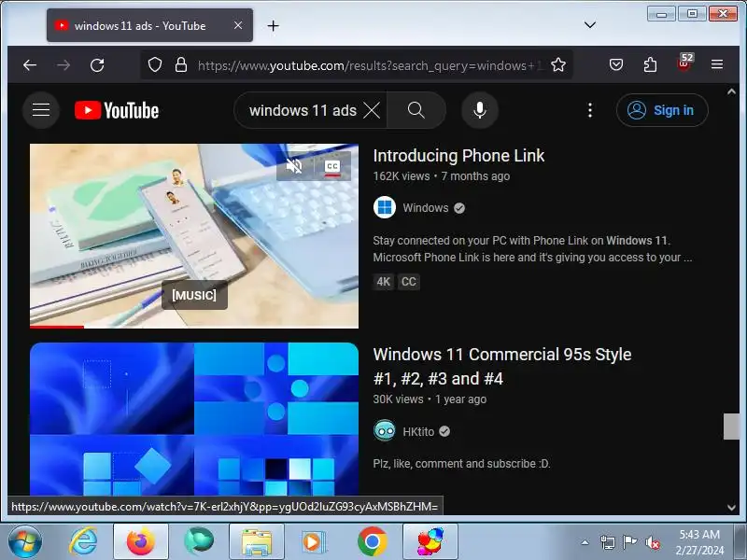Open the uBlock extension icon showing 52
747x560 pixels.
(684, 63)
